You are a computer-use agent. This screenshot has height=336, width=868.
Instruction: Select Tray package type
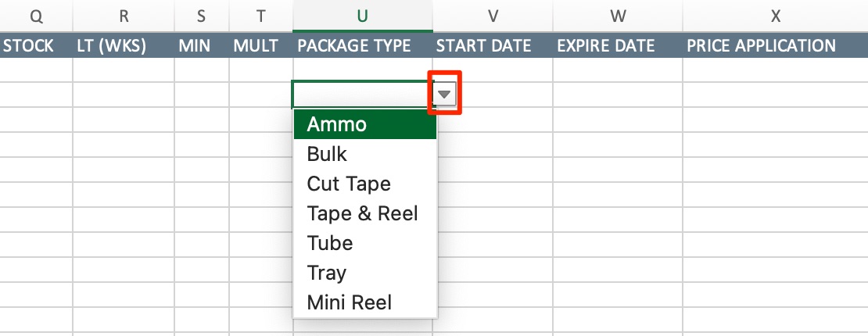click(x=364, y=273)
